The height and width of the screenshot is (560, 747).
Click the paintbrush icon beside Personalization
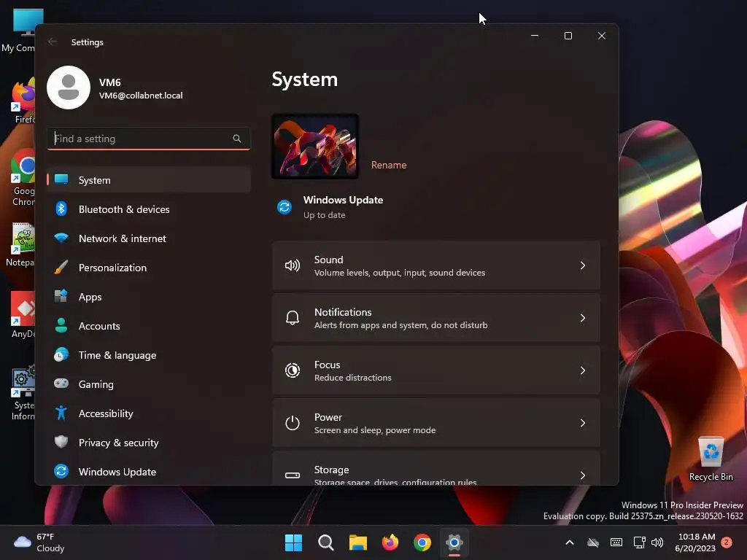point(61,267)
